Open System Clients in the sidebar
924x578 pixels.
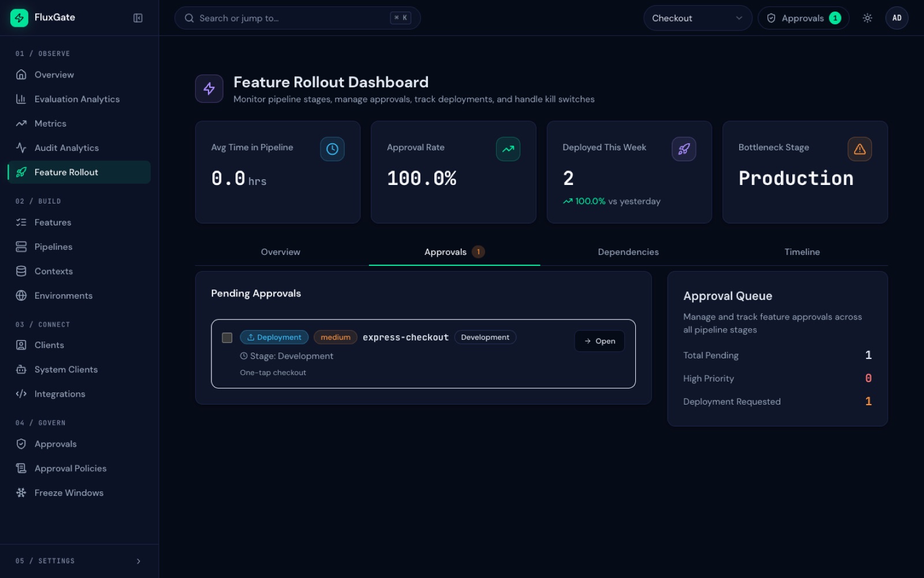tap(79, 370)
